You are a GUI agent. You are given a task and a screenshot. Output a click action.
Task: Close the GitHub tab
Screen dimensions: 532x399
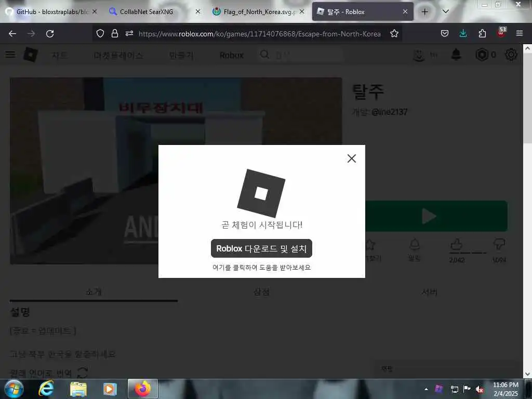coord(95,11)
